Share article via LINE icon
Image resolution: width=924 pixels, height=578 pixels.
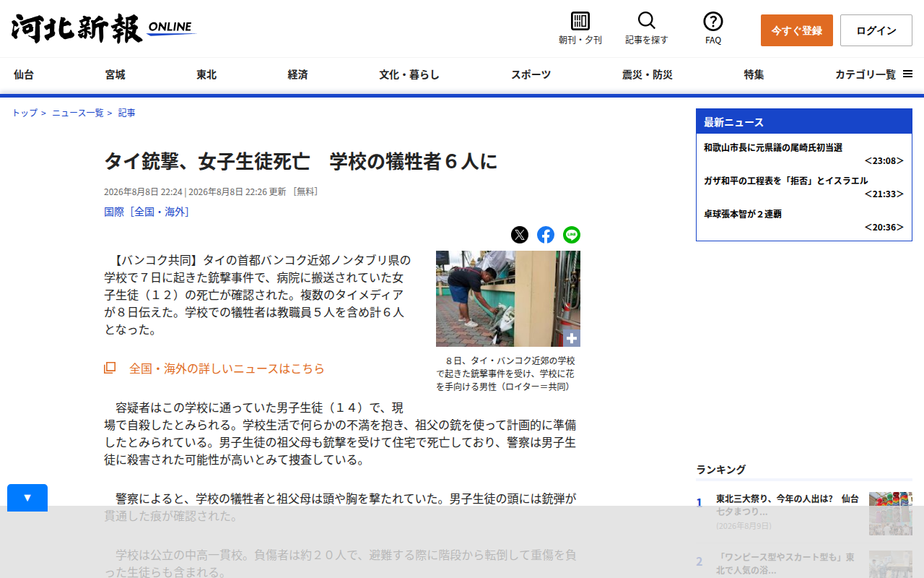coord(572,235)
